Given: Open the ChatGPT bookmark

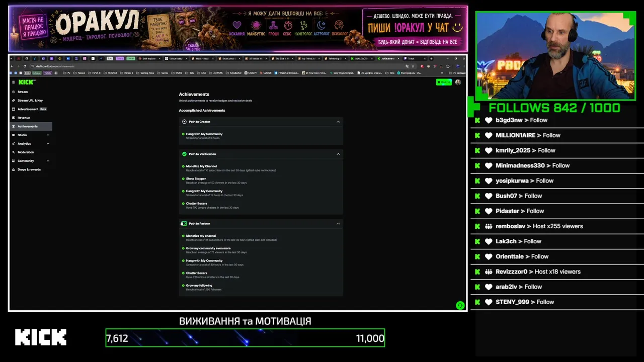Looking at the screenshot, I should click(x=252, y=73).
